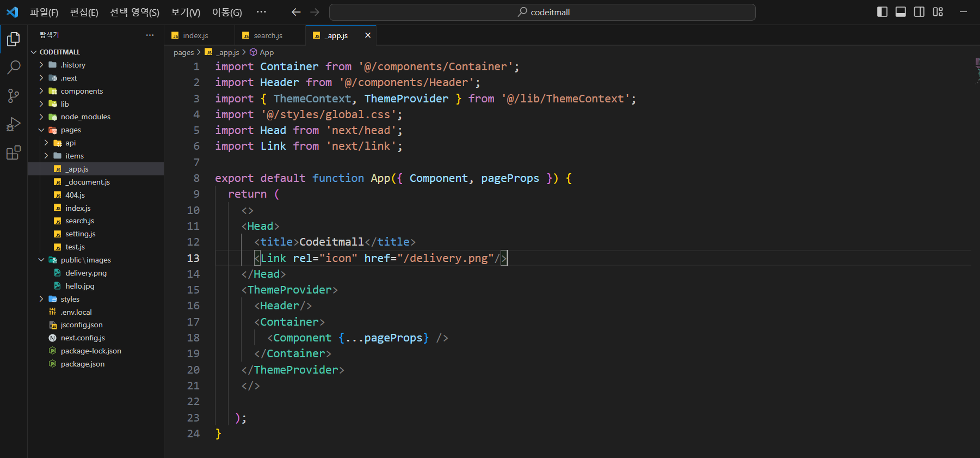Expand the node_modules folder

(96, 117)
